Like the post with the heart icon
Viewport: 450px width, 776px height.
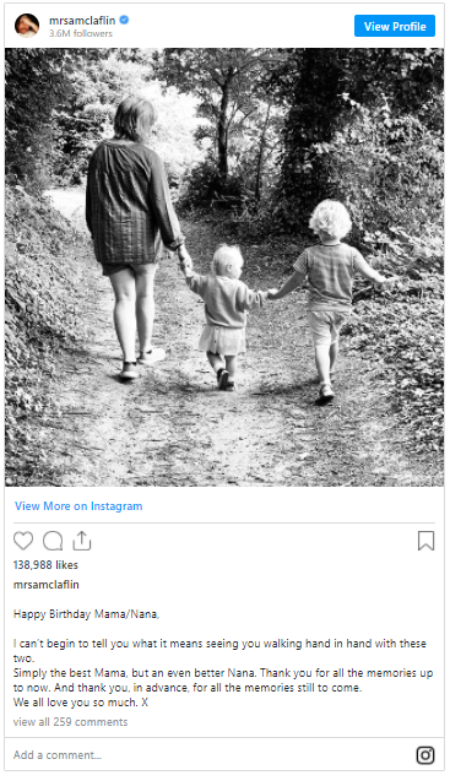[x=23, y=541]
